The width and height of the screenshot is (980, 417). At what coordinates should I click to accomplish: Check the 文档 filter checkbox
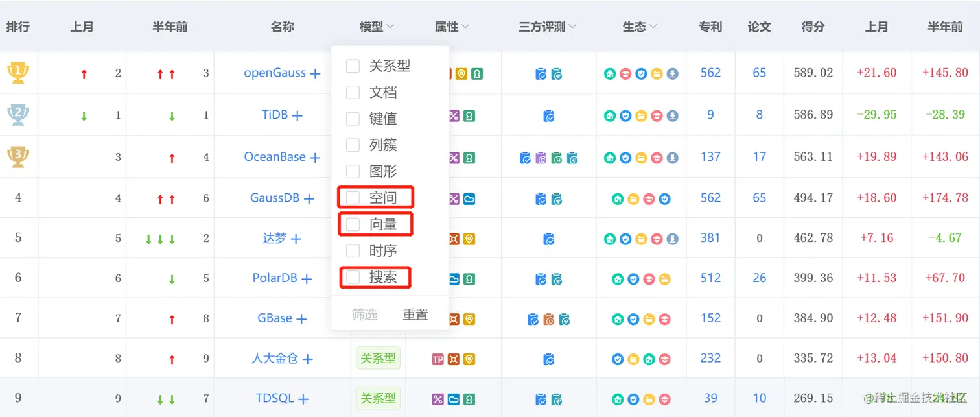(353, 92)
